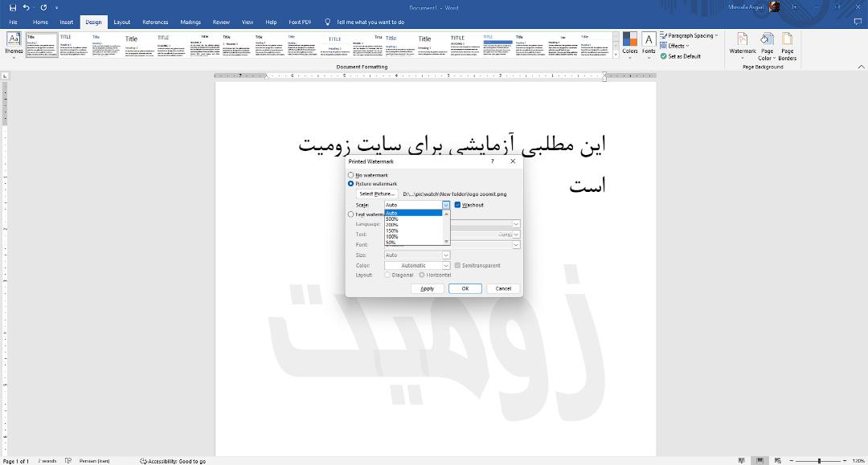Open the Page Color bucket button
Viewport: 868px width, 465px height.
(767, 46)
